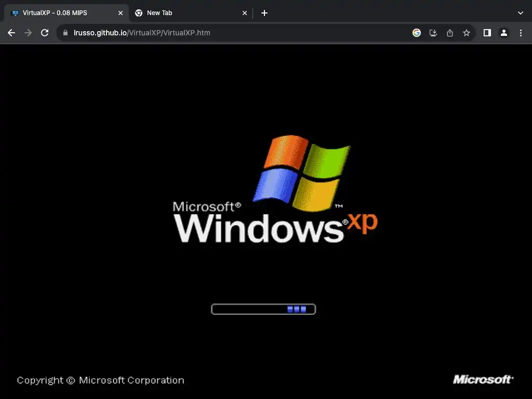Click the Windows XP flag logo
This screenshot has width=532, height=399.
(x=302, y=173)
